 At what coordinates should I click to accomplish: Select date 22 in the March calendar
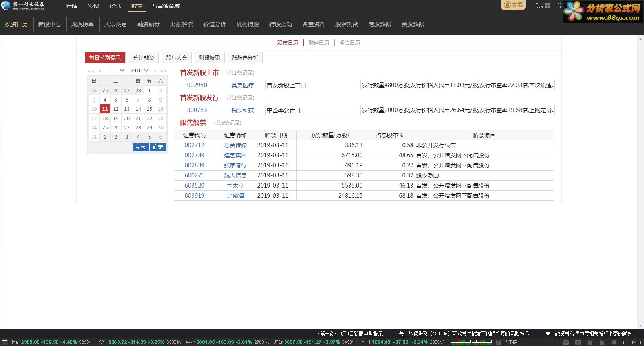[149, 118]
